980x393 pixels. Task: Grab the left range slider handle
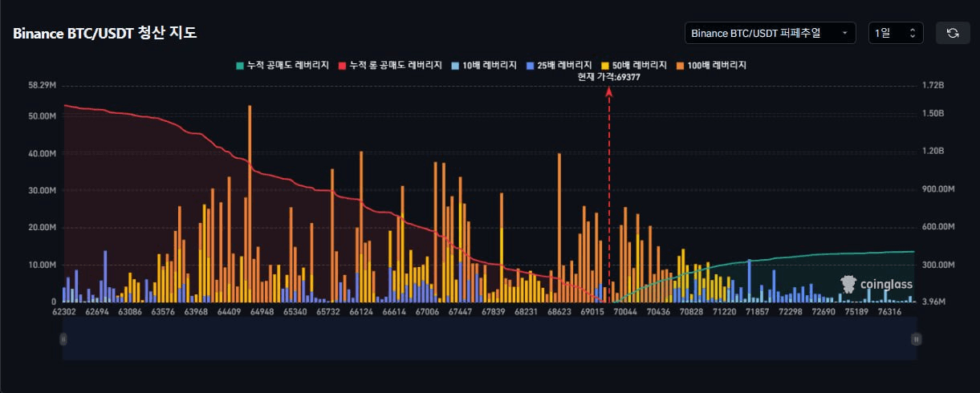[63, 340]
